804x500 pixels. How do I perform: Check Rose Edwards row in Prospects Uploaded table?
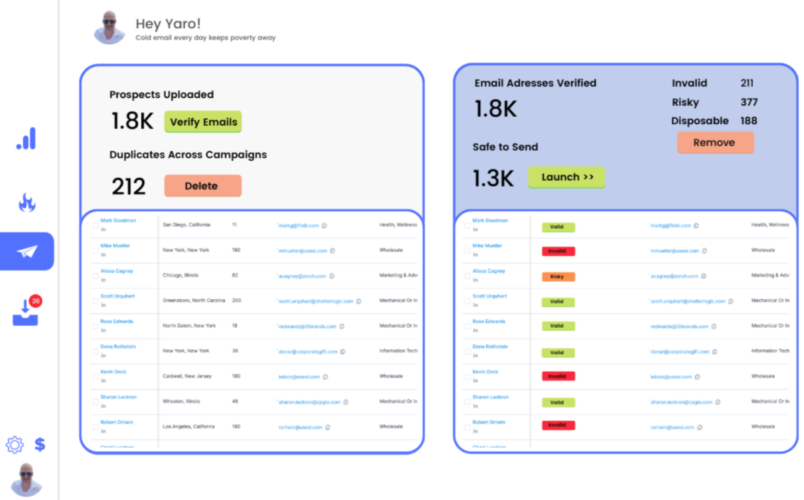[x=95, y=326]
